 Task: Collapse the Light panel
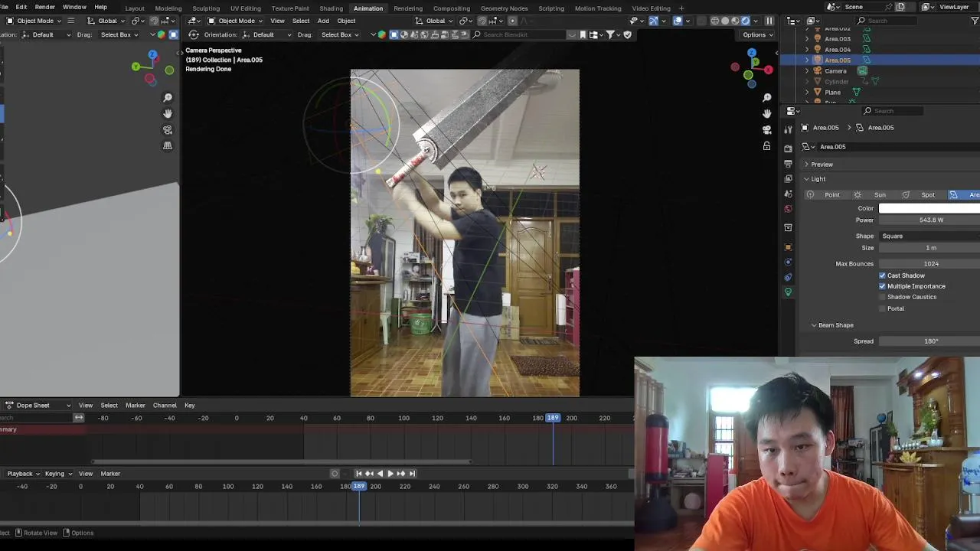coord(806,179)
